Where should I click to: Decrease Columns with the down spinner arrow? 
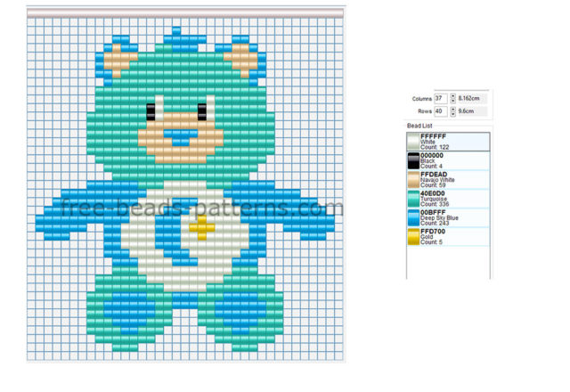(453, 101)
